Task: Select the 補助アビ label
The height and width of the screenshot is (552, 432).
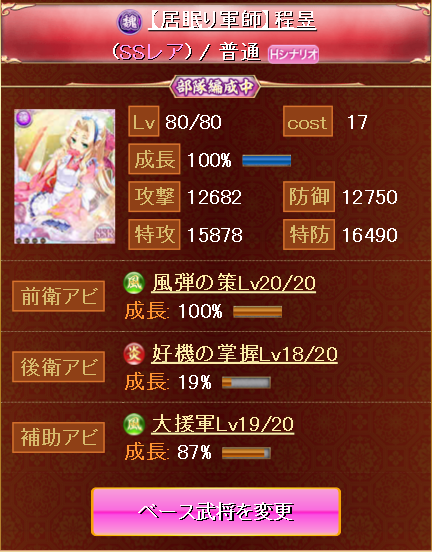Action: click(58, 437)
